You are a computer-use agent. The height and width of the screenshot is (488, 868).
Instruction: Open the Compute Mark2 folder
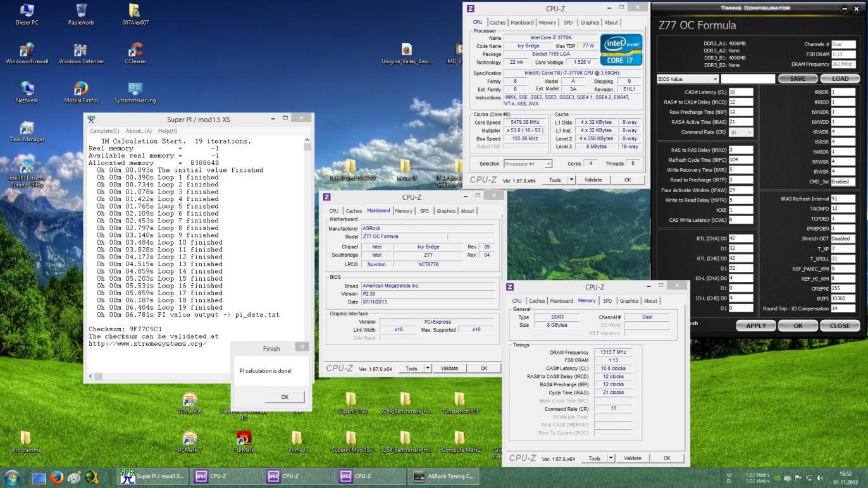tap(461, 442)
